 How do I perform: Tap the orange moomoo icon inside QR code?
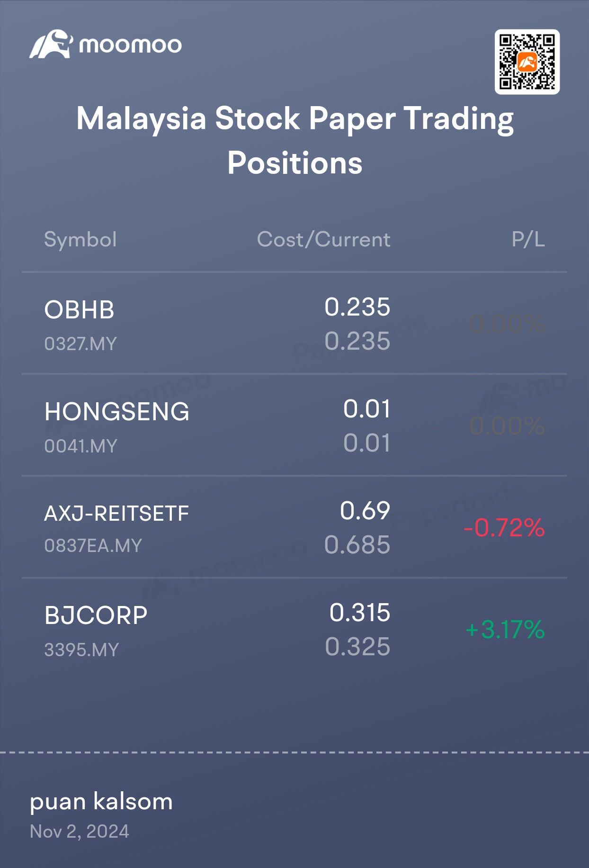coord(527,62)
